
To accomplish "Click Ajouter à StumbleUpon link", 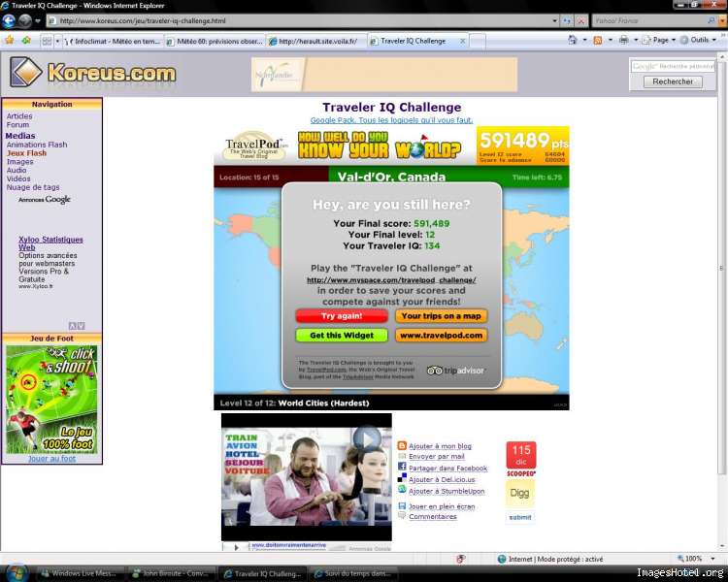I will coord(447,492).
